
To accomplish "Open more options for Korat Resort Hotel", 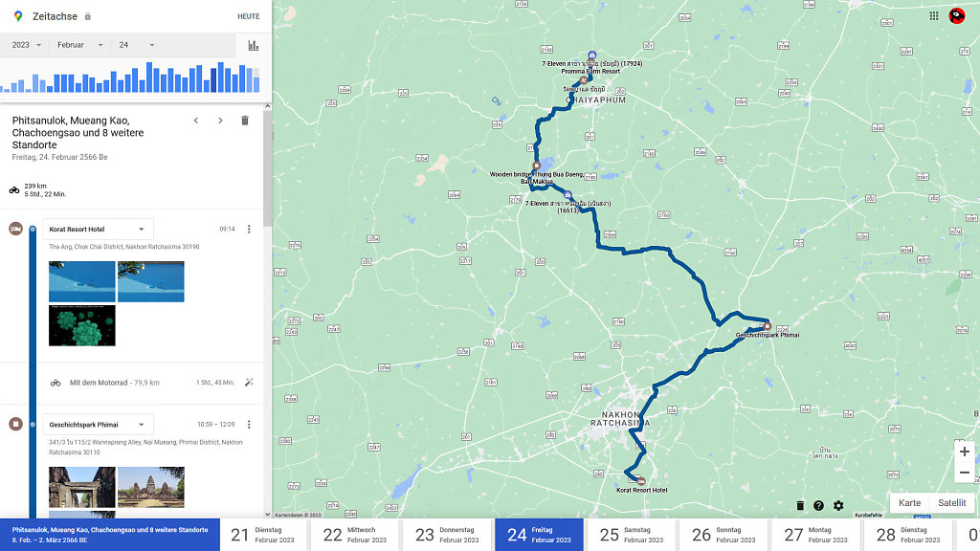I will click(249, 230).
